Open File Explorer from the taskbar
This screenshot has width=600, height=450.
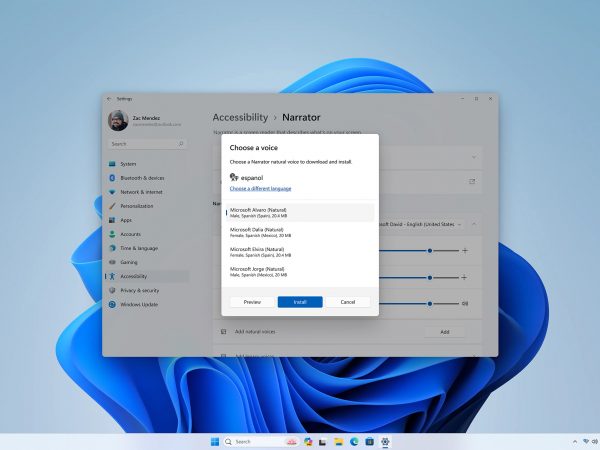[339, 442]
